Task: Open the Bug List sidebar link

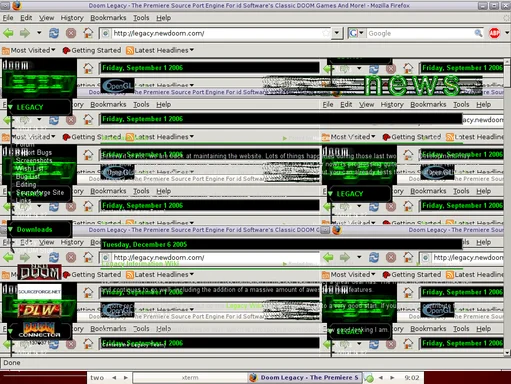Action: click(x=28, y=176)
